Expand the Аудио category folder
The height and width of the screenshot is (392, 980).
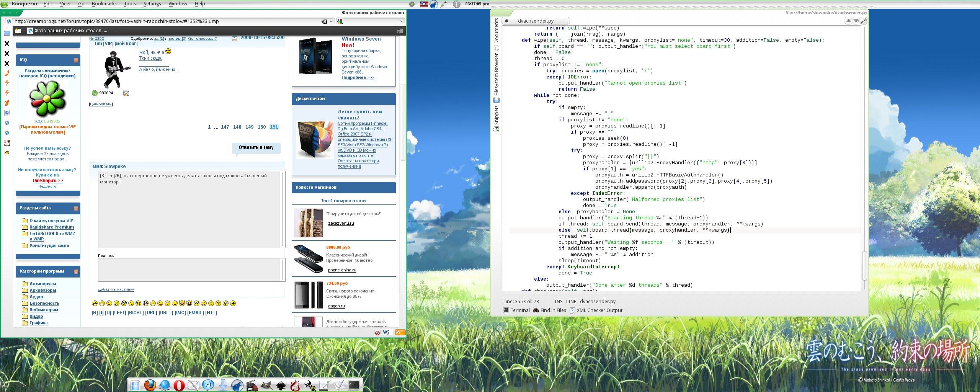pos(25,297)
